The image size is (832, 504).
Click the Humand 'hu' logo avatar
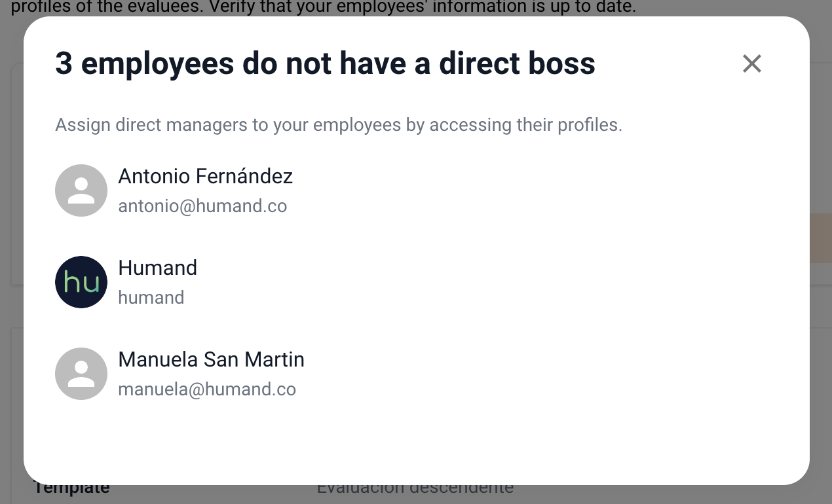tap(81, 282)
